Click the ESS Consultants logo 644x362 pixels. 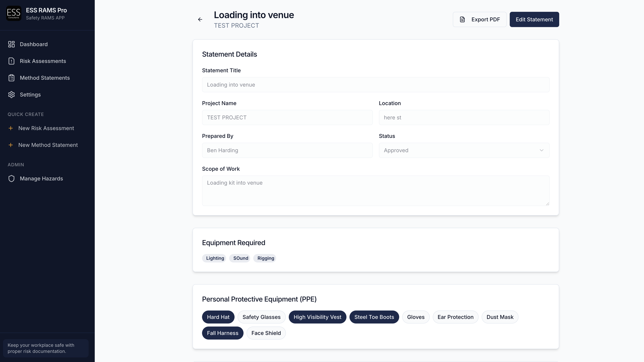pos(14,13)
